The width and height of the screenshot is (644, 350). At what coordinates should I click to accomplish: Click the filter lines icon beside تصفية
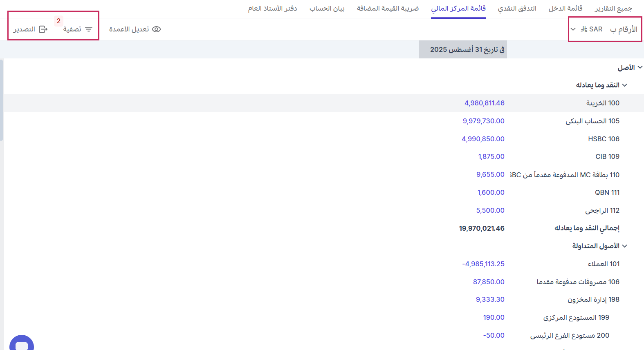pos(89,29)
